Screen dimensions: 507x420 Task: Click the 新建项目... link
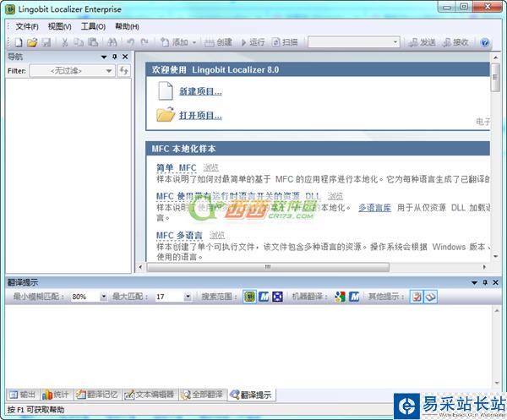200,91
